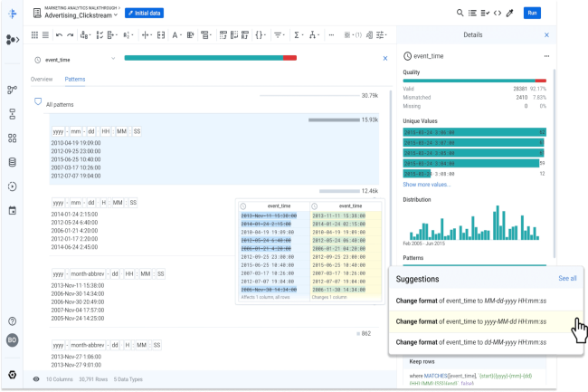Switch to the Overview tab
Image resolution: width=588 pixels, height=392 pixels.
[42, 79]
